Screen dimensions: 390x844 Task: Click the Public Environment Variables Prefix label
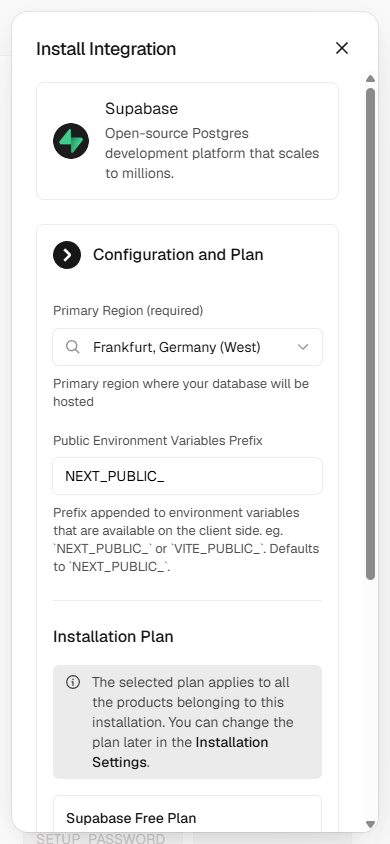point(158,441)
